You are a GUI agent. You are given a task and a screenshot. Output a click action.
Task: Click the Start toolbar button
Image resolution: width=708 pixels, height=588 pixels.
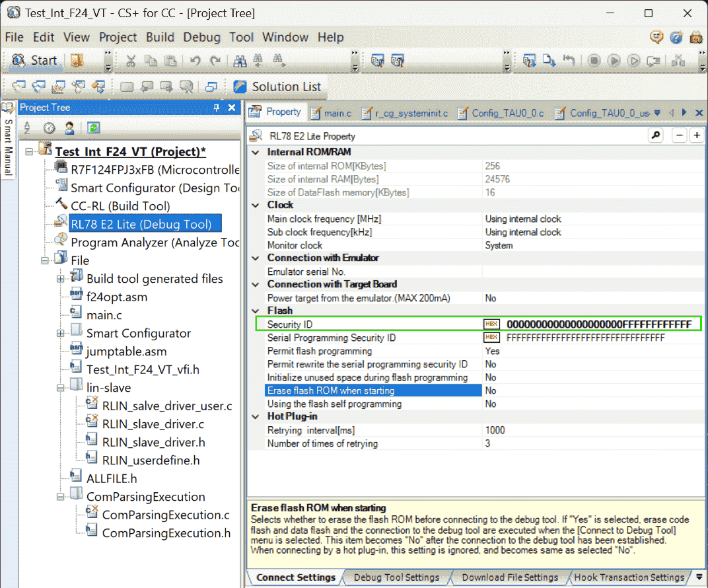pos(36,61)
